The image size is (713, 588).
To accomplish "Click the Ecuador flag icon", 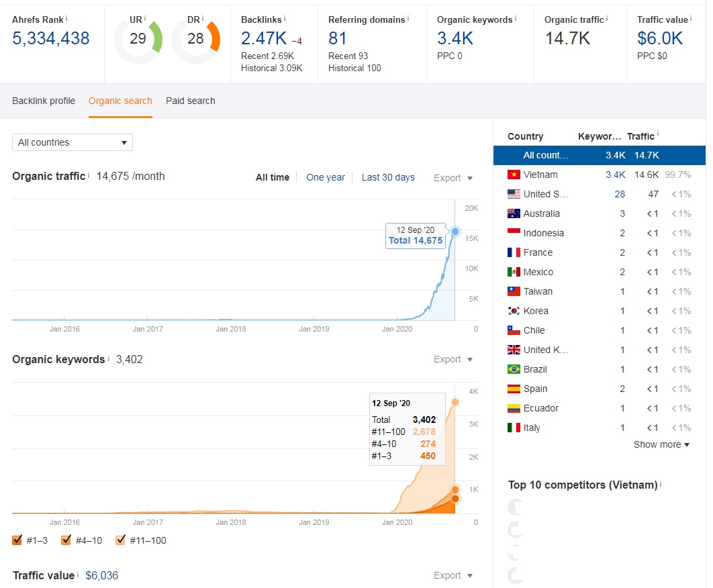I will [514, 408].
